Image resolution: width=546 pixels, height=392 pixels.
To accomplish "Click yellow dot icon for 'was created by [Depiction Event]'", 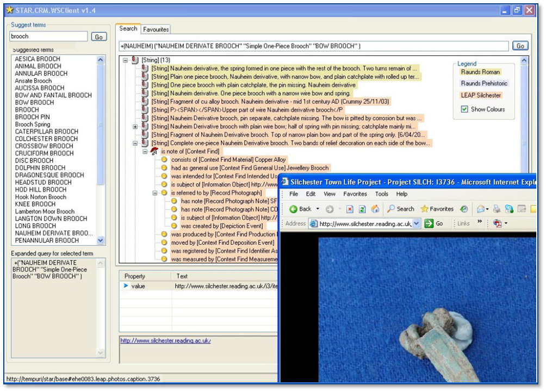I will pos(174,226).
